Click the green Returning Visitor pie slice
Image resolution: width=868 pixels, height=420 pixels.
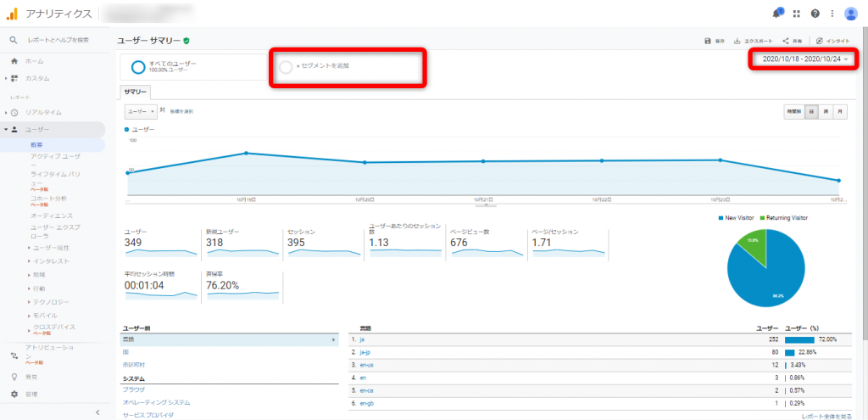click(754, 247)
